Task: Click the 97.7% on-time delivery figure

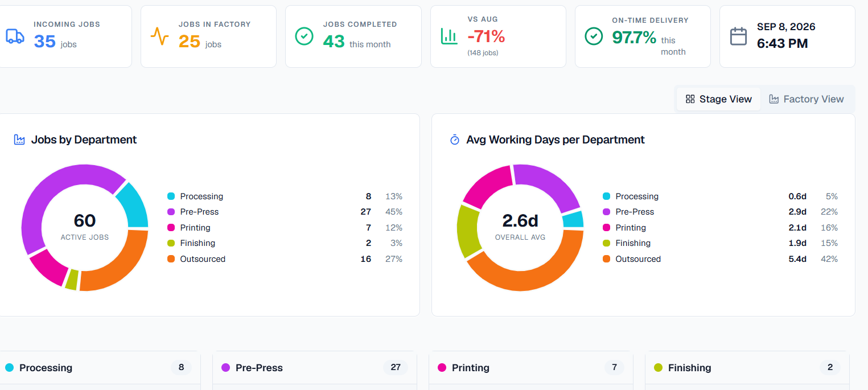Action: [634, 38]
